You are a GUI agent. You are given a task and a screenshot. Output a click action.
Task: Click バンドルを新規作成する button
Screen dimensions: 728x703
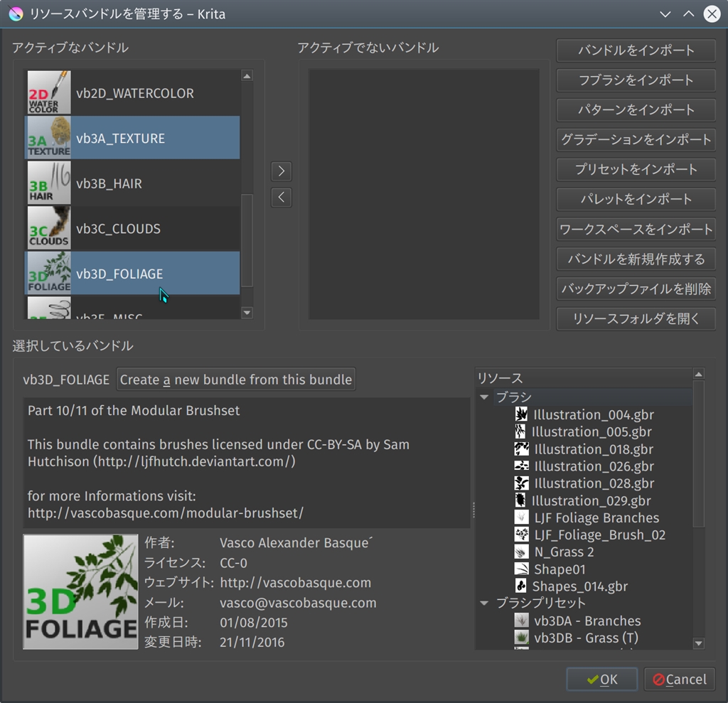pos(636,259)
